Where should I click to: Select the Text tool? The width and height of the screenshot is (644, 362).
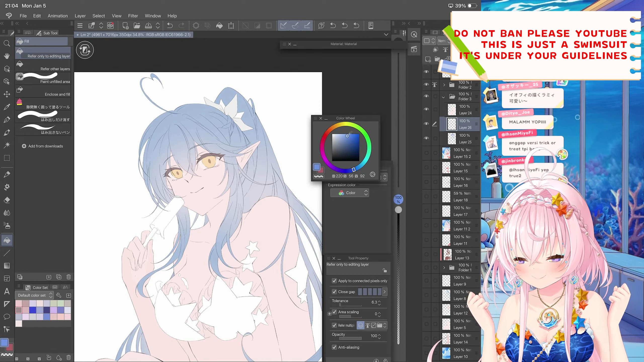click(7, 291)
